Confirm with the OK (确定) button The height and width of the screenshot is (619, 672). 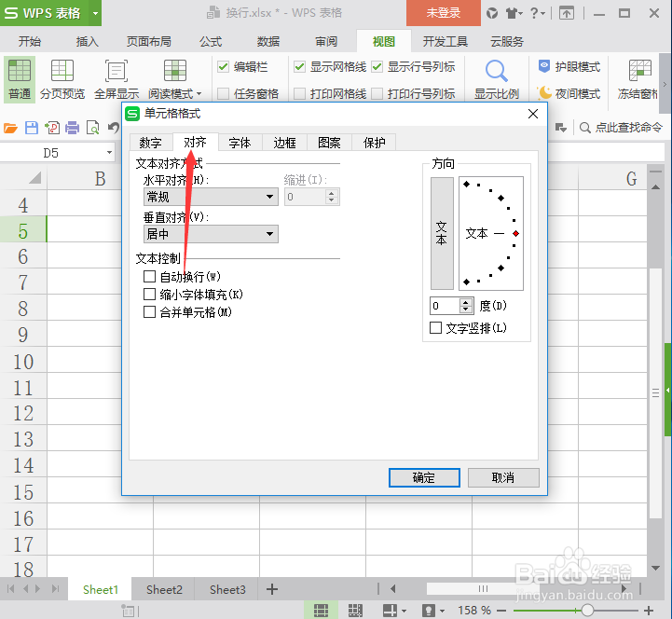424,477
